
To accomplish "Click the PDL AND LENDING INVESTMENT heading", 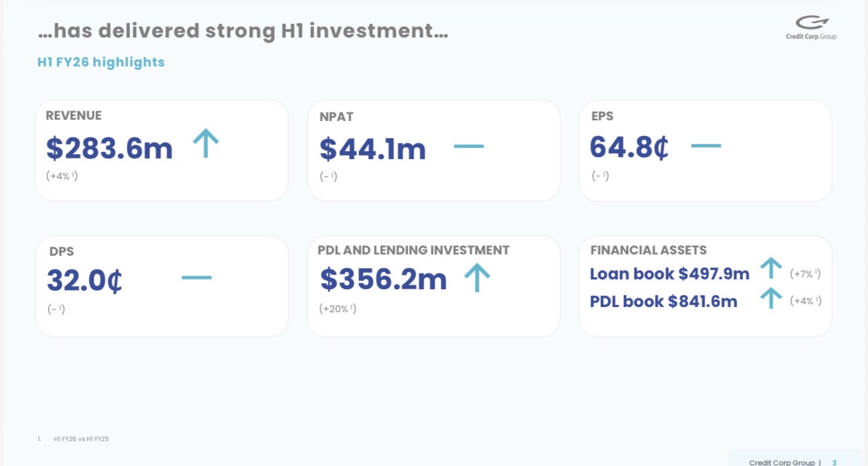I will [x=414, y=250].
